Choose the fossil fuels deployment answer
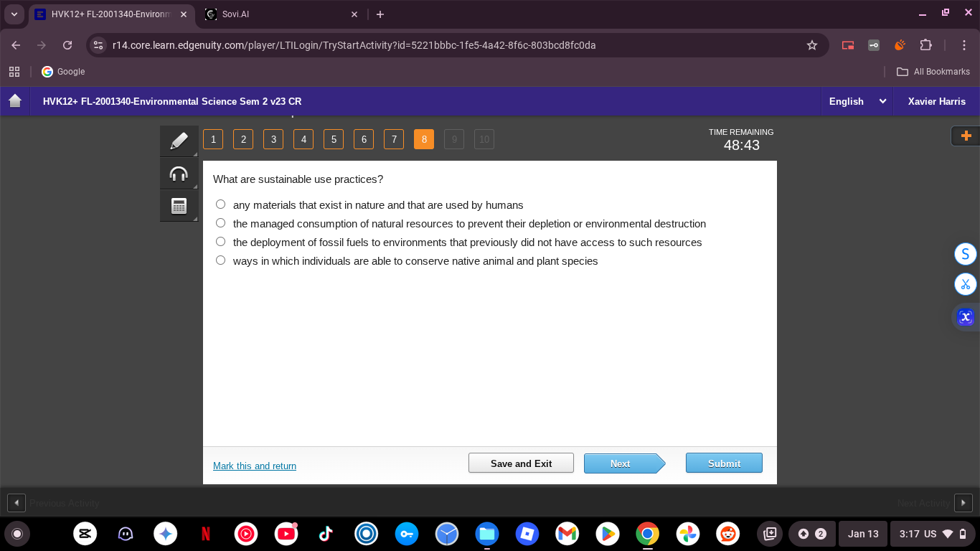 221,242
